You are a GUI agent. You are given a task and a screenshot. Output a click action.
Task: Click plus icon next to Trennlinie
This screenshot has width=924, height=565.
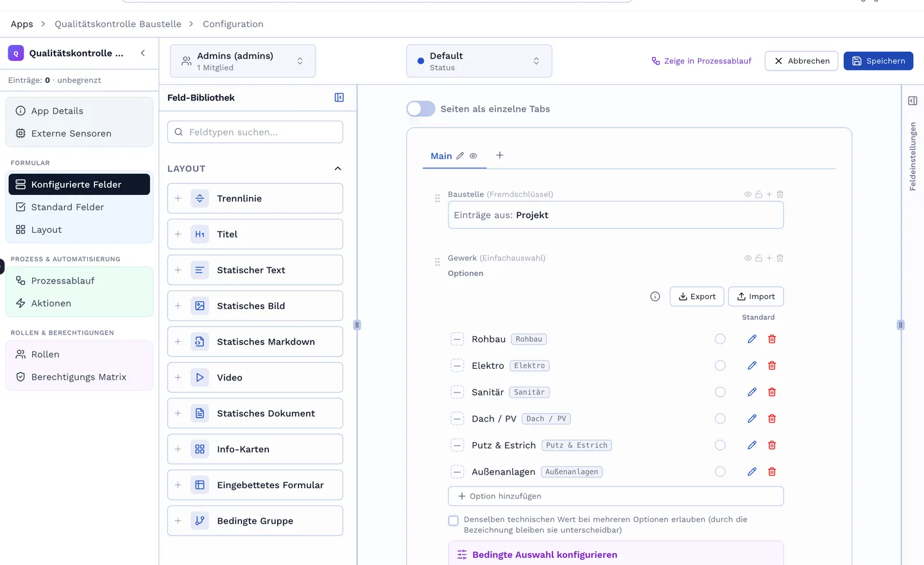click(x=178, y=198)
